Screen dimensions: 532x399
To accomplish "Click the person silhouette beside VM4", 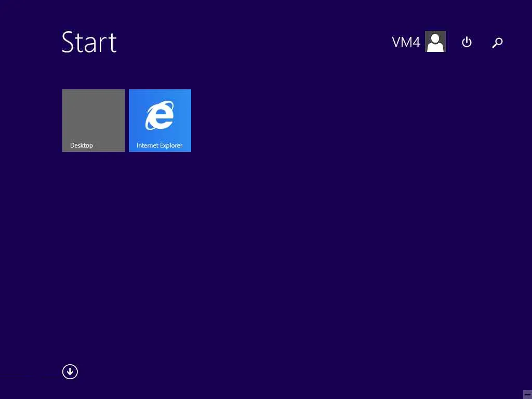I will coord(435,42).
